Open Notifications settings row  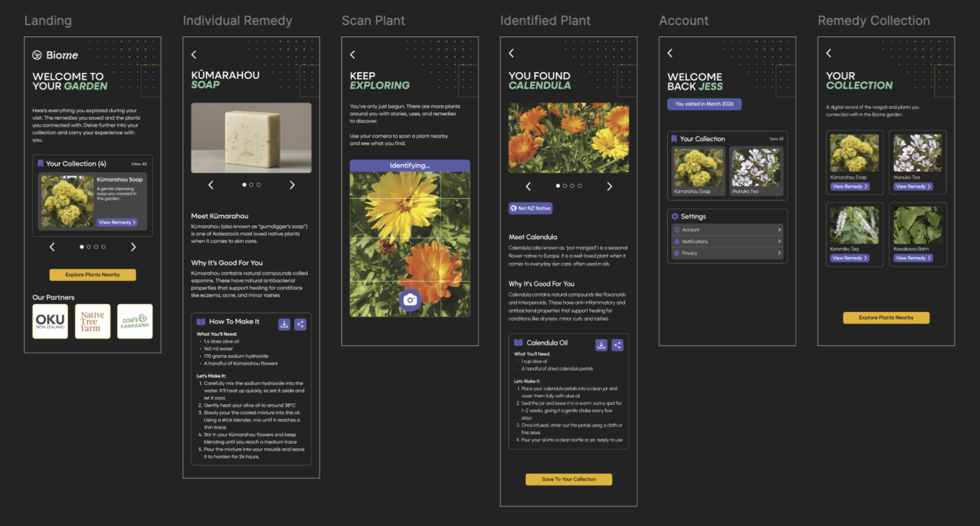727,242
